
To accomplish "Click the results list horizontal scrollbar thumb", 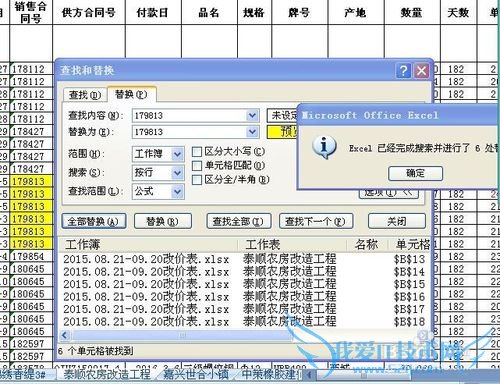I will pyautogui.click(x=182, y=335).
